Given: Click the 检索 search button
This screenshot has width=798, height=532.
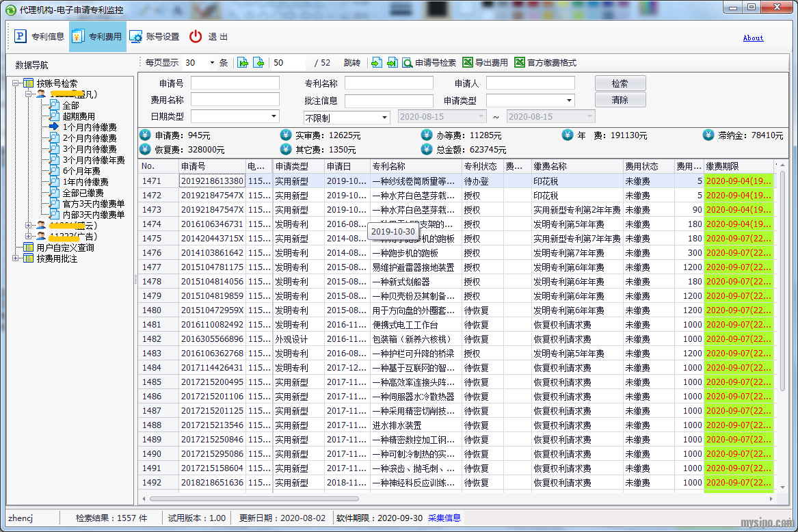Looking at the screenshot, I should tap(620, 83).
